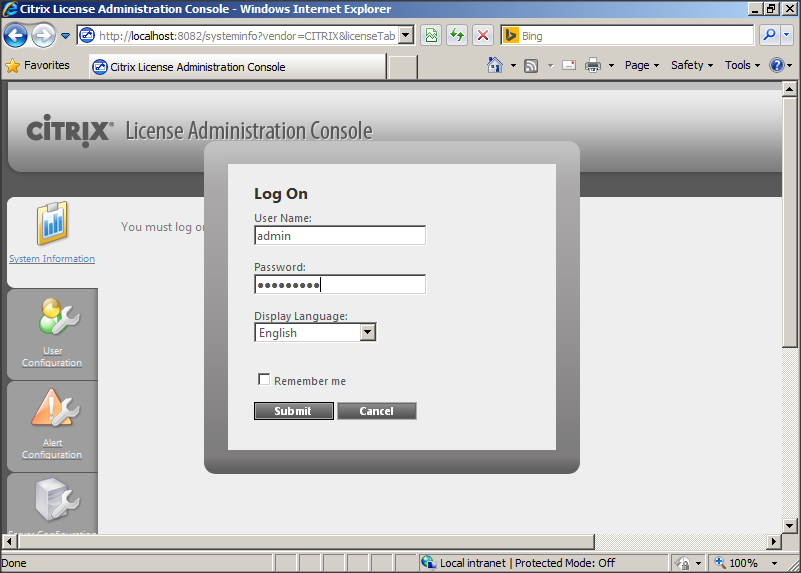Screen dimensions: 801x573
Task: Click inside the Password field
Action: pyautogui.click(x=340, y=285)
